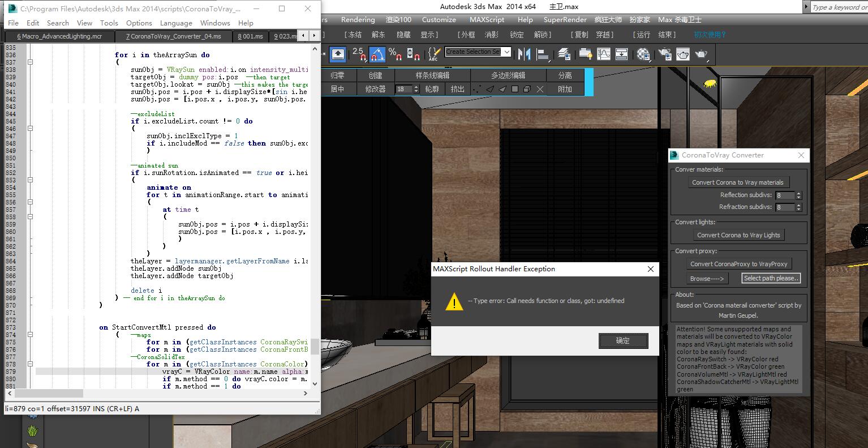This screenshot has width=868, height=448.
Task: Open the Render Setup teapot icon
Action: (x=665, y=54)
